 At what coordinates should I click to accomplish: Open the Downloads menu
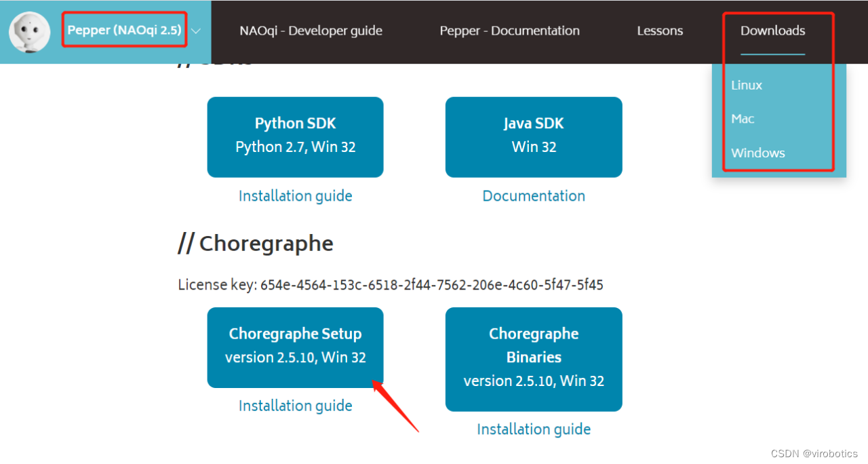(x=772, y=31)
